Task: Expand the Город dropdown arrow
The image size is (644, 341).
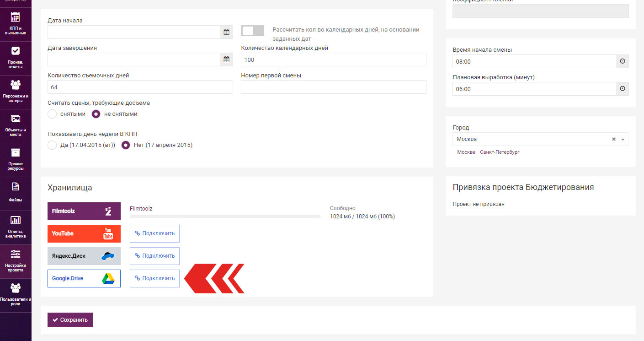Action: pyautogui.click(x=623, y=139)
